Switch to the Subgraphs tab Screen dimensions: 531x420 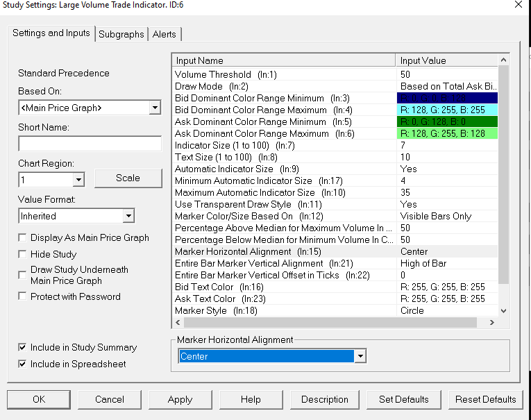click(x=121, y=34)
